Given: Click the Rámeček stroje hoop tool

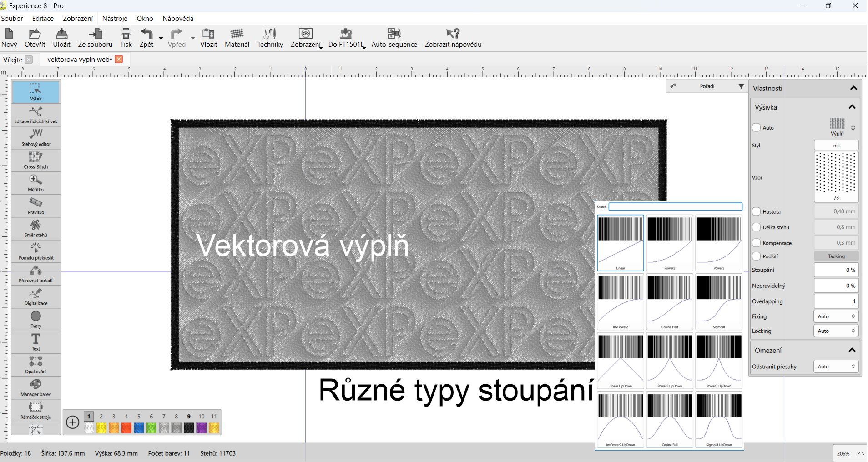Looking at the screenshot, I should pos(36,411).
